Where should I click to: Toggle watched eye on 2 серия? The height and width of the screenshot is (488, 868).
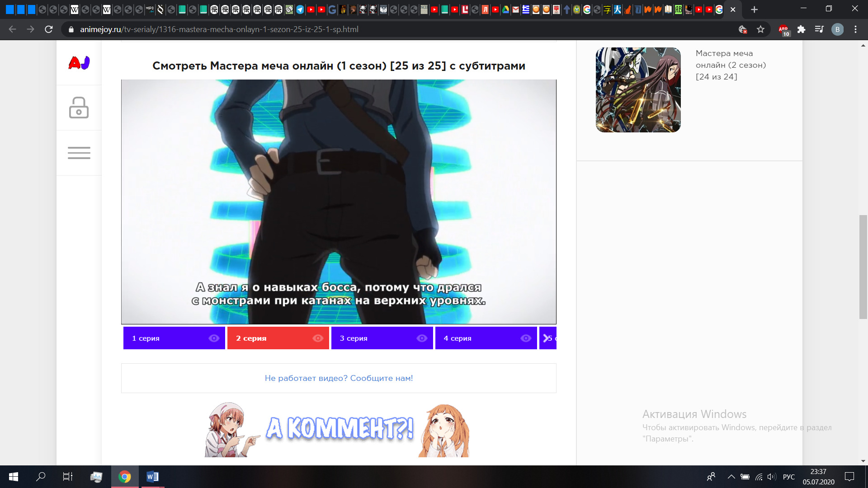point(318,338)
